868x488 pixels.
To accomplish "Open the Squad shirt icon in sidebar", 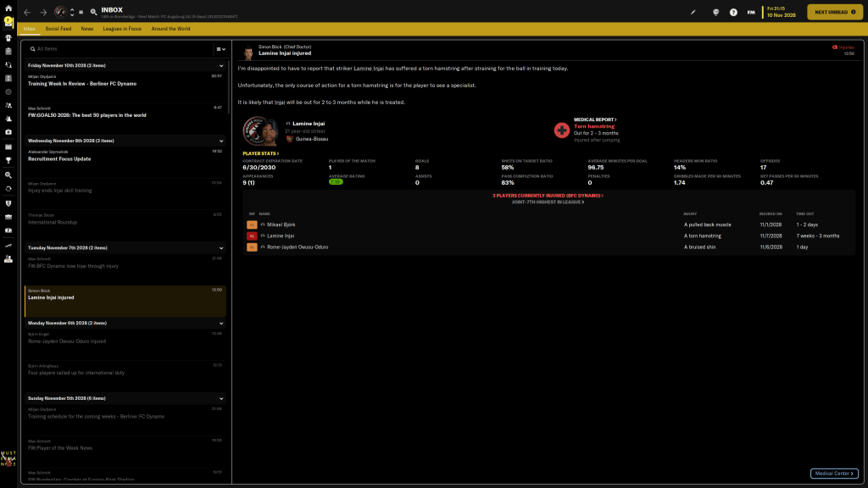I will tap(8, 36).
